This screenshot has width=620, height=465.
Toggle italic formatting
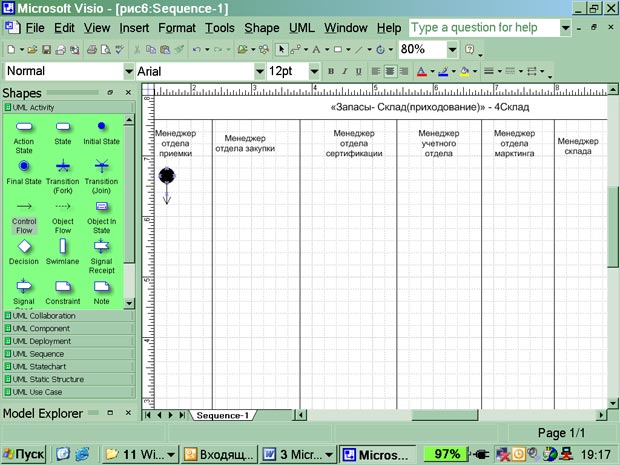(x=345, y=72)
